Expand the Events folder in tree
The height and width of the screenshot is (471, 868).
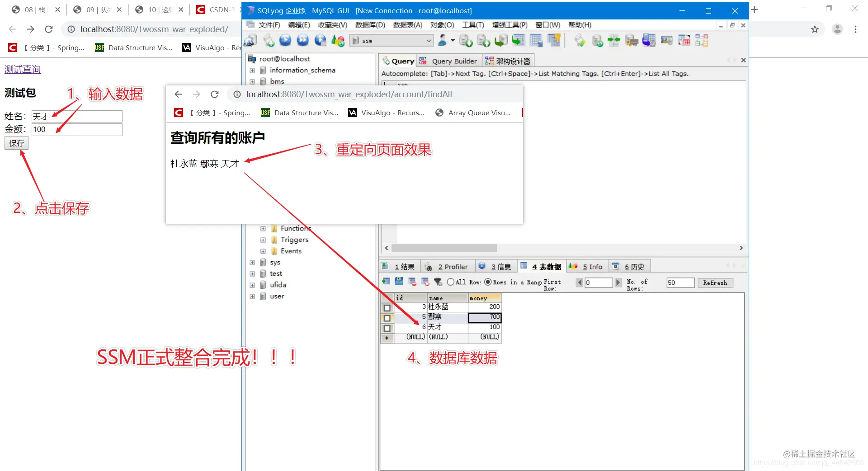click(x=263, y=251)
